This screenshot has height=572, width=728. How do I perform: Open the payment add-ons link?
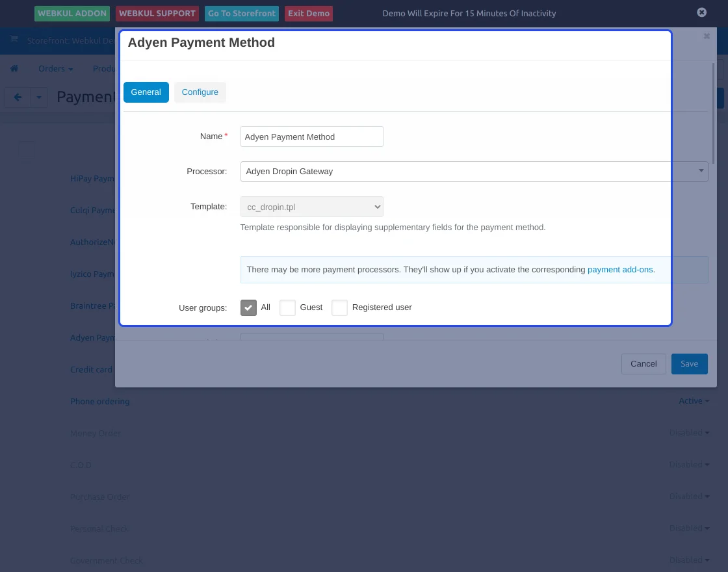click(x=619, y=270)
